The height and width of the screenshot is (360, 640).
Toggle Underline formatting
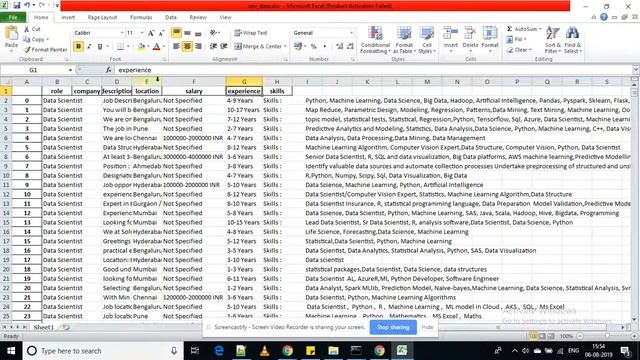point(100,47)
